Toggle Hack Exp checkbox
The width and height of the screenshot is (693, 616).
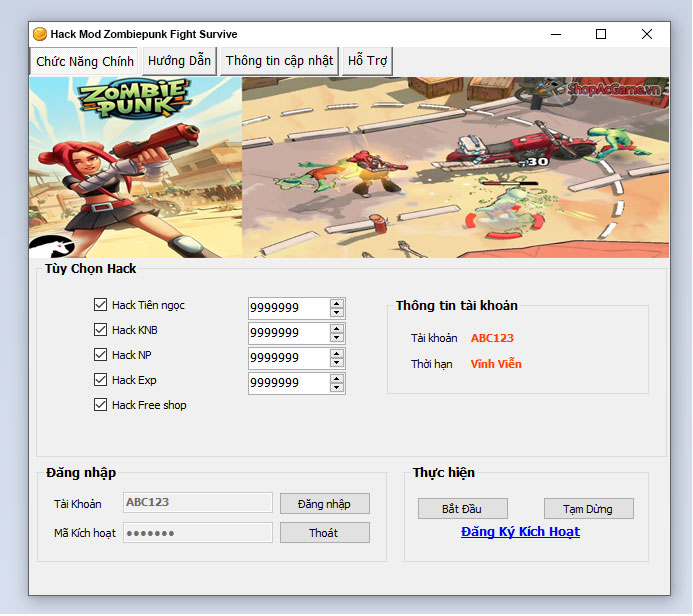[x=100, y=380]
